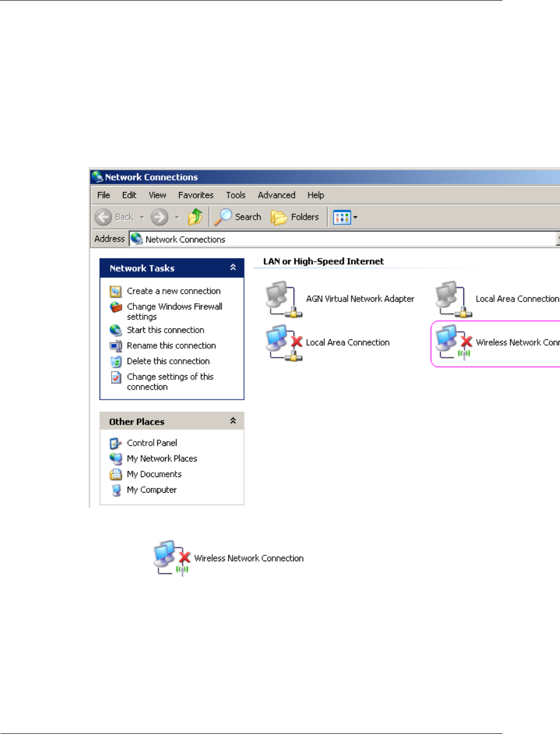Click Create a new connection link
This screenshot has height=734, width=560.
[x=174, y=291]
